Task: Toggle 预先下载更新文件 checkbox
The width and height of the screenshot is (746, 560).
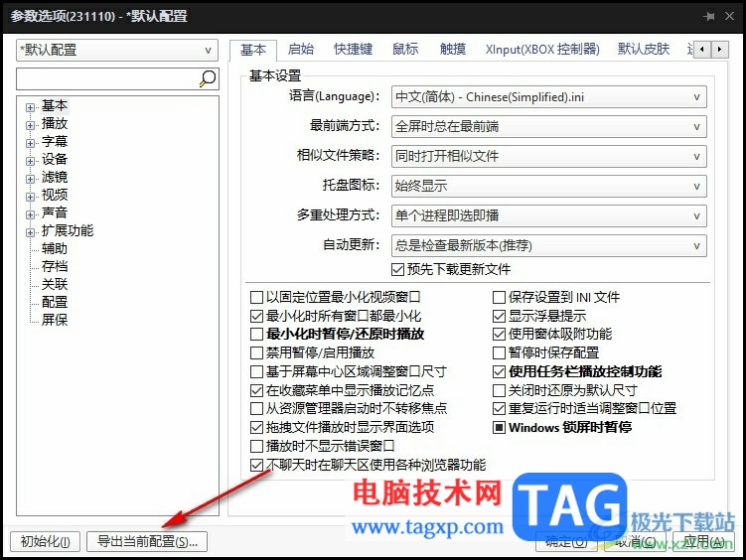Action: coord(397,269)
